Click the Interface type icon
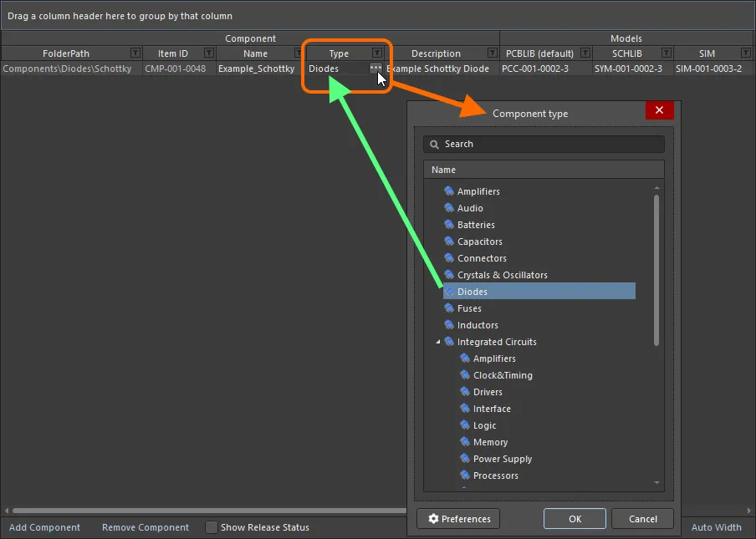 coord(465,409)
